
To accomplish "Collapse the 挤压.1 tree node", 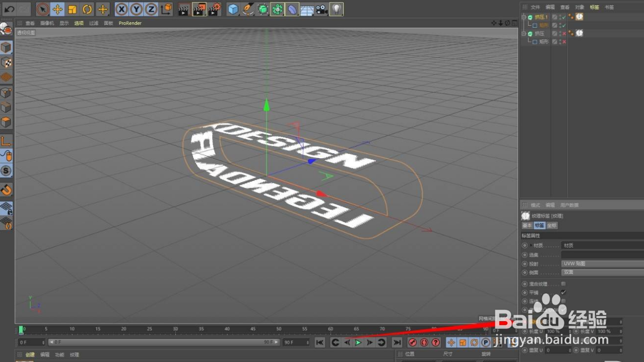I will [523, 17].
